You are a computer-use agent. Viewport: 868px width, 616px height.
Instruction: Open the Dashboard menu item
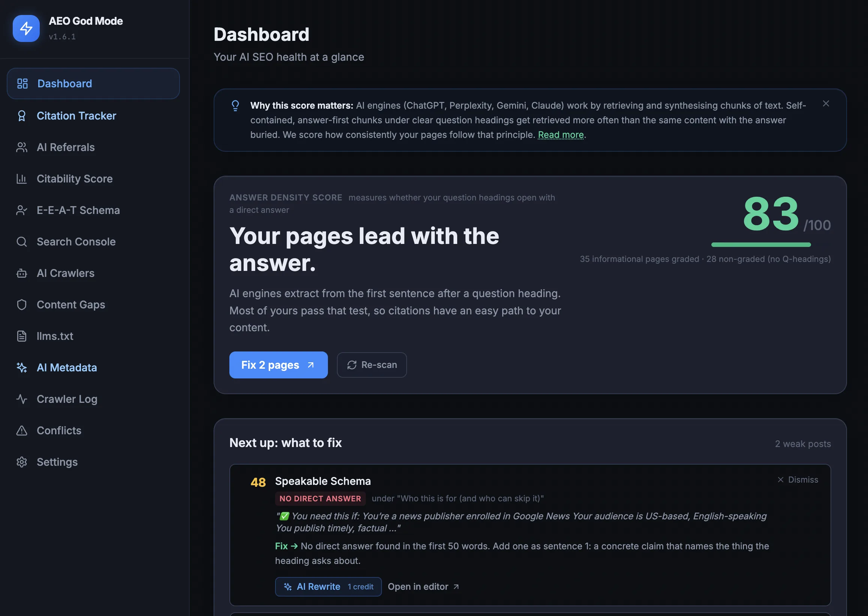pos(93,84)
